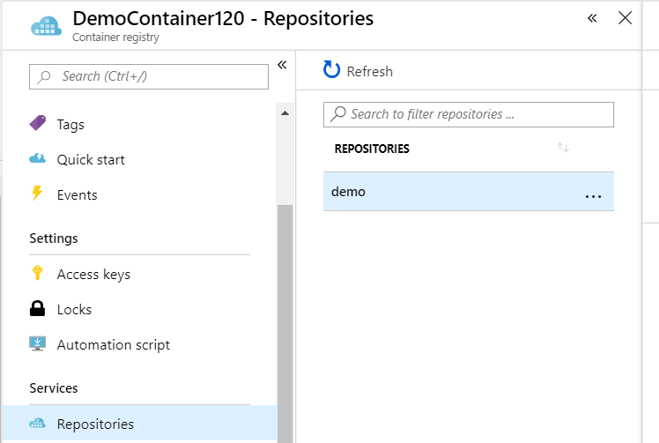Focus the Search (Ctrl+/) input box
This screenshot has width=659, height=443.
[x=149, y=76]
